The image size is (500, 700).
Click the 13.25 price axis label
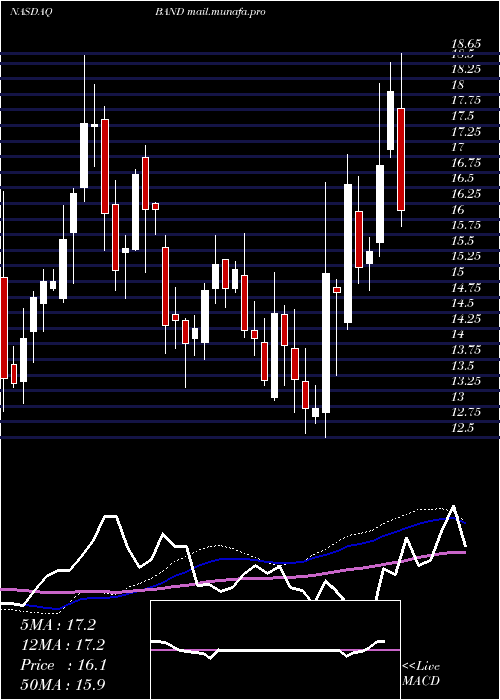point(466,381)
